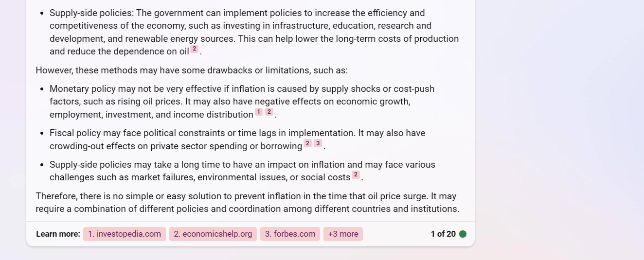This screenshot has height=260, width=644.
Task: Open the forbes.com source link
Action: 290,234
